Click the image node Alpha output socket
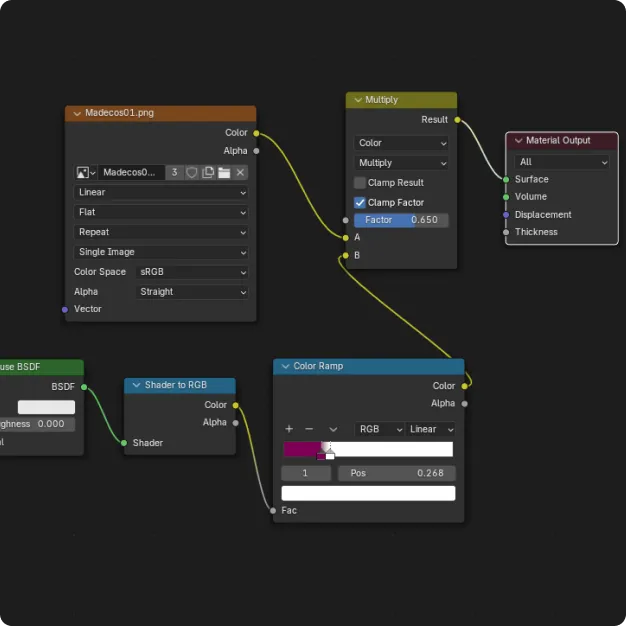The height and width of the screenshot is (626, 626). (x=256, y=151)
